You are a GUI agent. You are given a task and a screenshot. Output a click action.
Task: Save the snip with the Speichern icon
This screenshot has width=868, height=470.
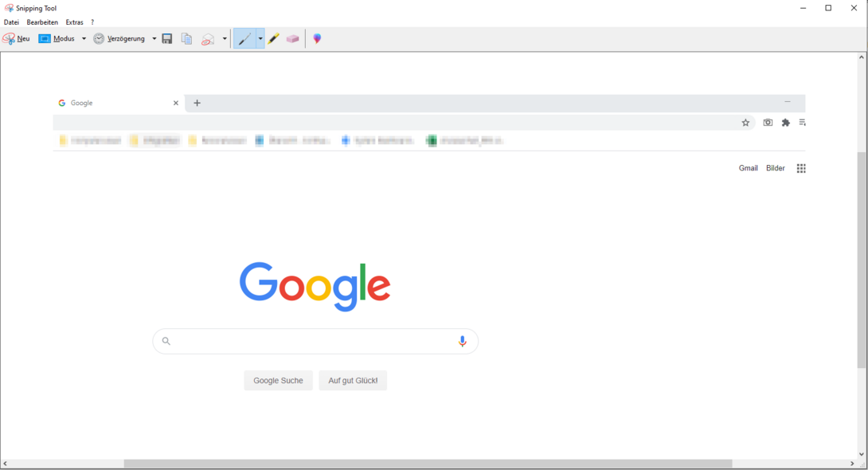pyautogui.click(x=167, y=38)
